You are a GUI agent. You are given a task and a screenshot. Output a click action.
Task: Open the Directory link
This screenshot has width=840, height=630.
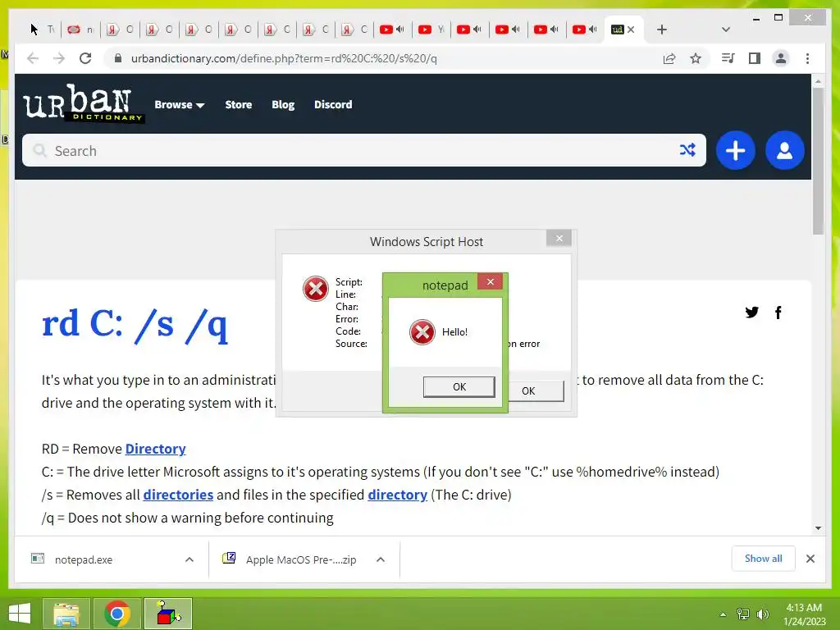[x=155, y=449]
